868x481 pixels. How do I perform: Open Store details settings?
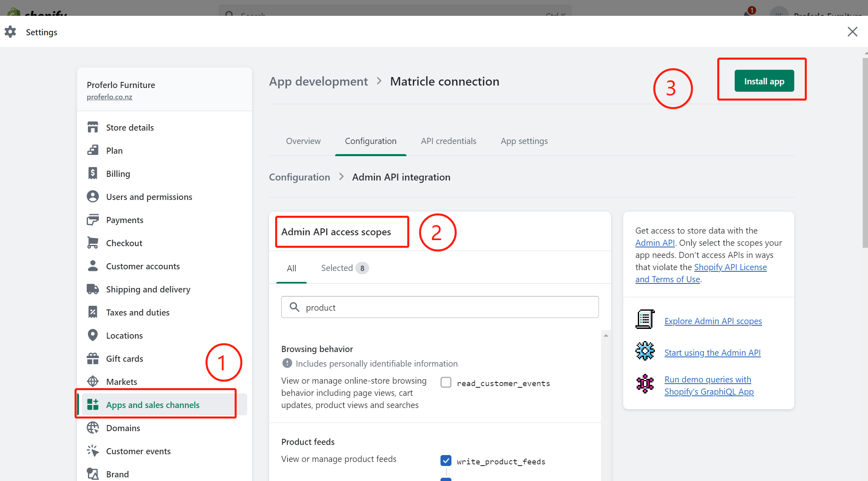pyautogui.click(x=165, y=127)
